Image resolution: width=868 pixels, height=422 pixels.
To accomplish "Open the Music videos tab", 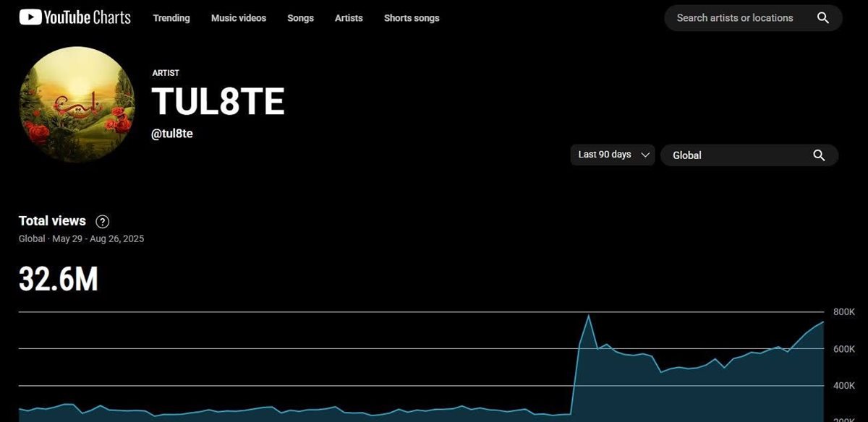I will (239, 18).
